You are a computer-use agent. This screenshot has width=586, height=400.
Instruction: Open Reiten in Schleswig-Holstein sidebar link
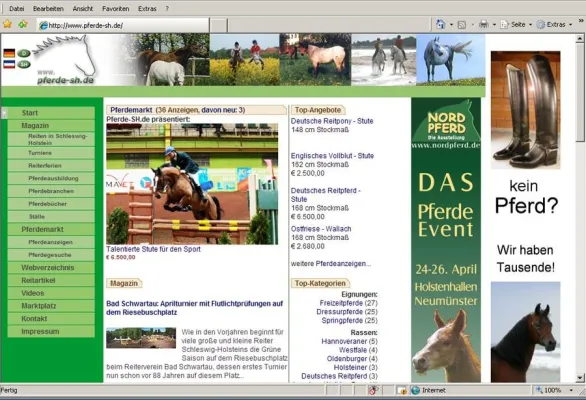click(51, 139)
